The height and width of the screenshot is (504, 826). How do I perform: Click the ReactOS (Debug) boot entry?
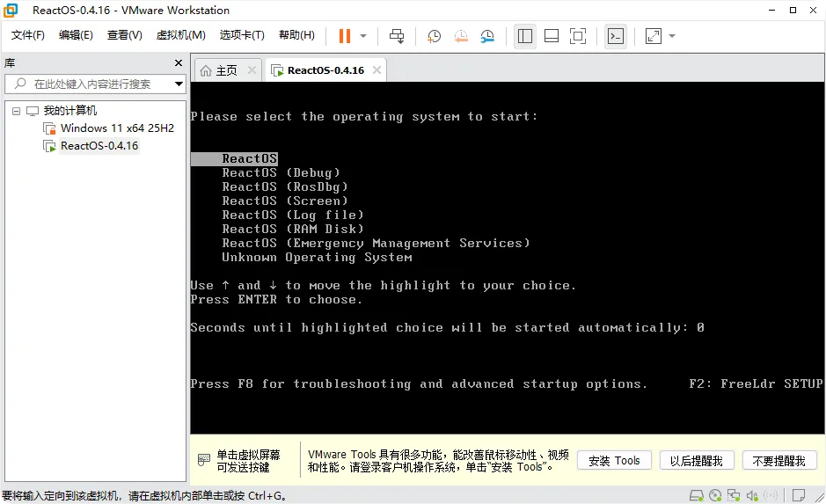tap(281, 172)
